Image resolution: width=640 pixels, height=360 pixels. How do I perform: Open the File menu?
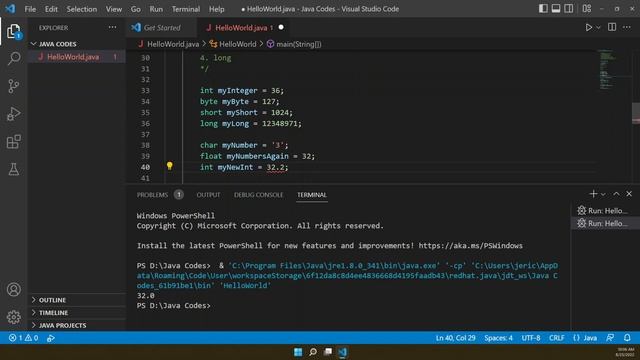point(30,9)
